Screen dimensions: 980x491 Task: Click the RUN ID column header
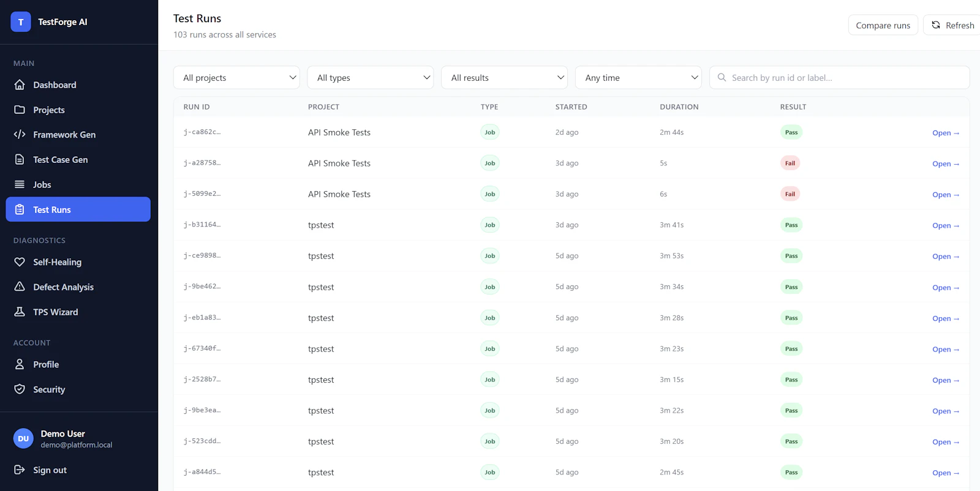[x=197, y=107]
